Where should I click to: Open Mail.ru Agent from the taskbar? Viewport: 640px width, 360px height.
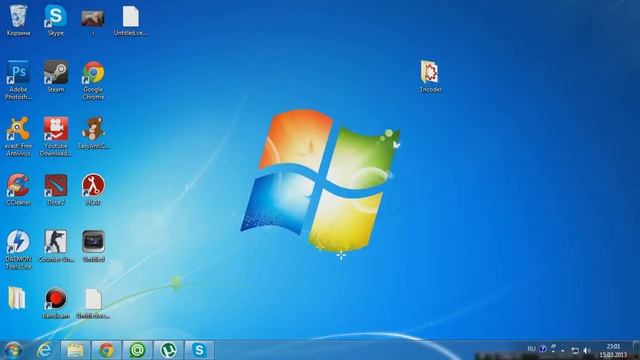(x=138, y=350)
